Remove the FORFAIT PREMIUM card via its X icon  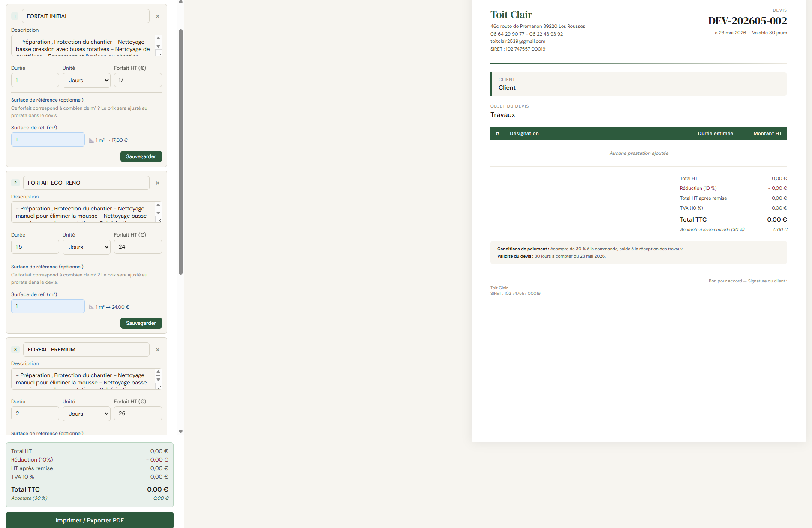(158, 350)
